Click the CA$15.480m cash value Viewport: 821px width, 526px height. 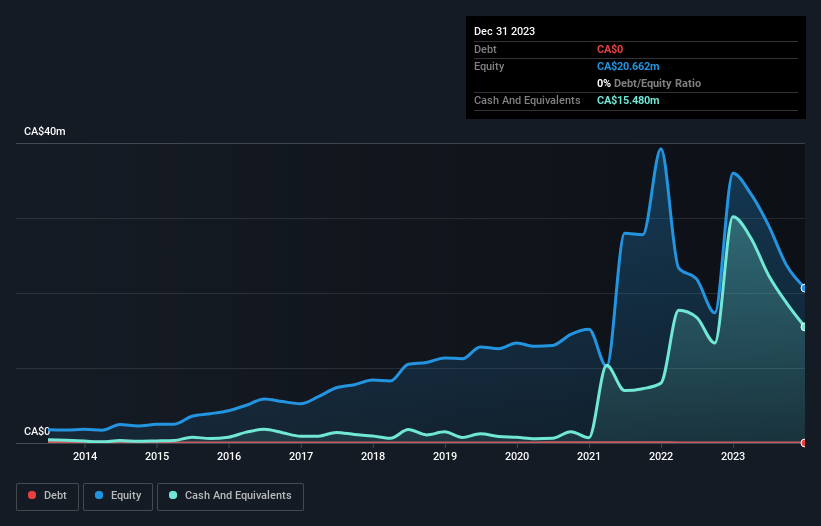(x=628, y=100)
